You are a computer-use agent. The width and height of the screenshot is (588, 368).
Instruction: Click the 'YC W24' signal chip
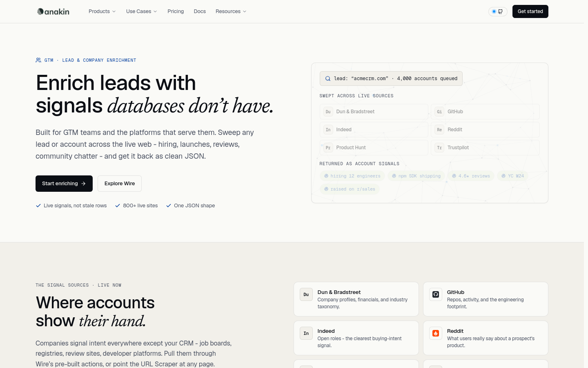512,176
